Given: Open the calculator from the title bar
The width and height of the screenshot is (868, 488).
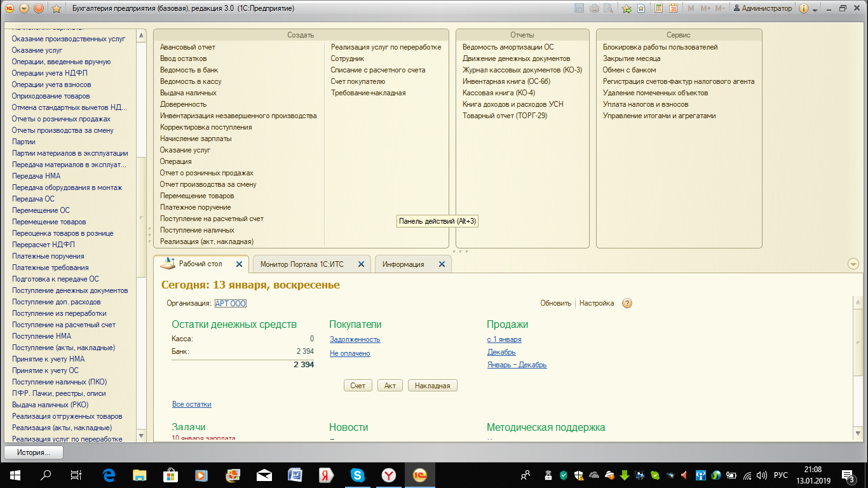Looking at the screenshot, I should 658,9.
